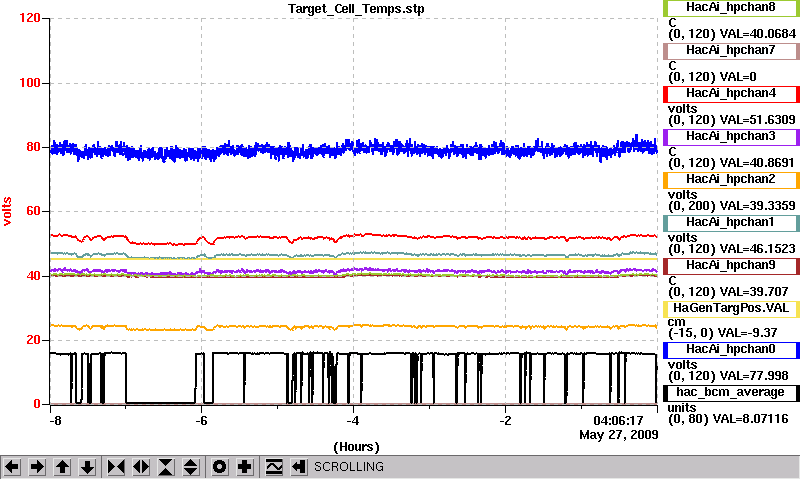Click the noisy blue HacAi_hpchan0 trace
800x479 pixels.
[353, 149]
